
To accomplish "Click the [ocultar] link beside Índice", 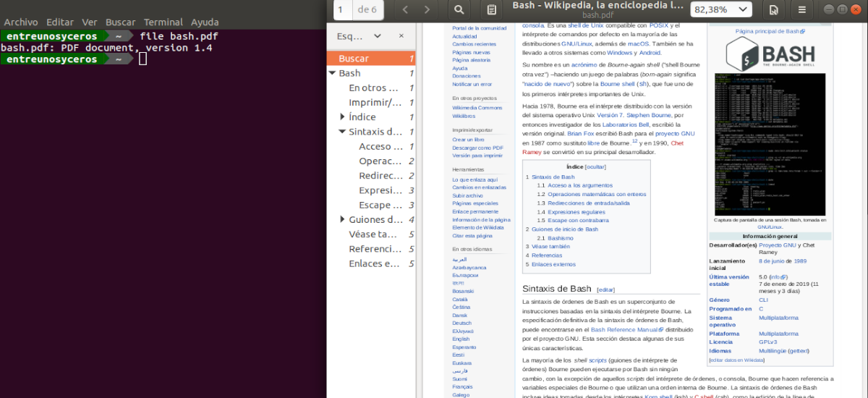I will [x=595, y=166].
